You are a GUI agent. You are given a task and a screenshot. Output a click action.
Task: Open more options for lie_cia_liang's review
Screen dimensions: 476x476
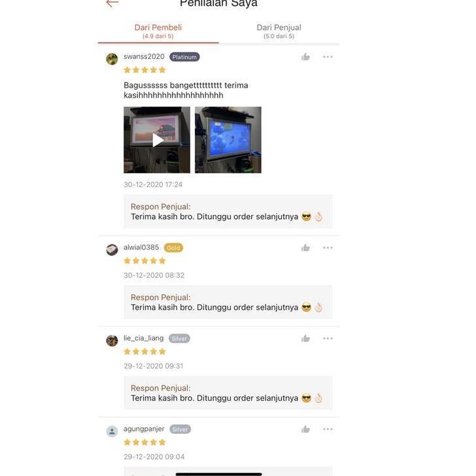pos(328,339)
